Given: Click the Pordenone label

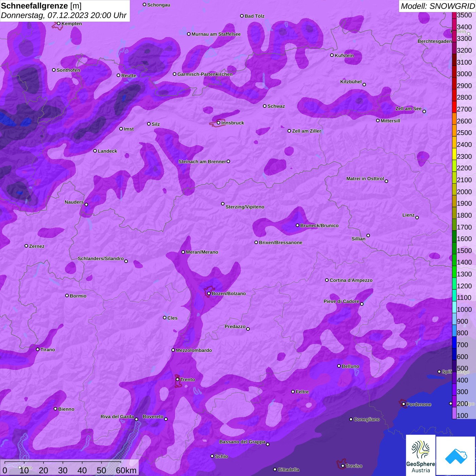Looking at the screenshot, I should [x=419, y=404].
